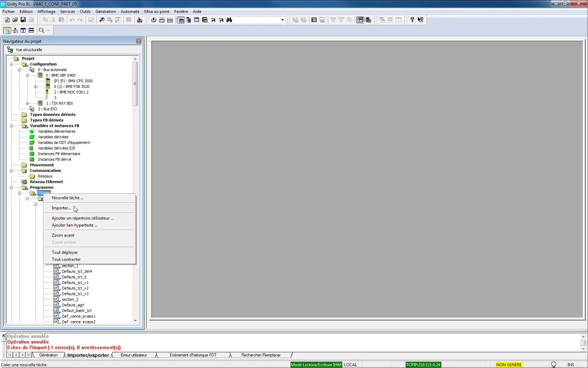This screenshot has width=588, height=368.
Task: Click Mode Lecture/Ecriture IHM status field
Action: 316,364
